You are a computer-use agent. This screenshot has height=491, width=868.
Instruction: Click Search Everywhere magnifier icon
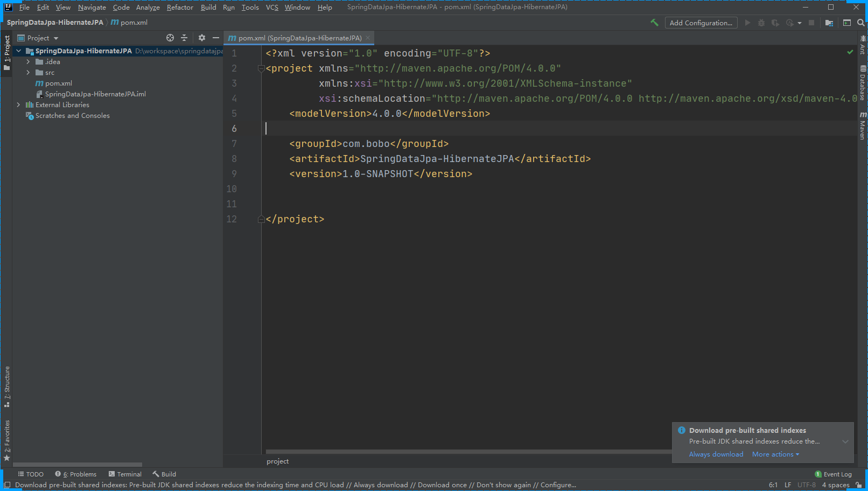(x=861, y=23)
